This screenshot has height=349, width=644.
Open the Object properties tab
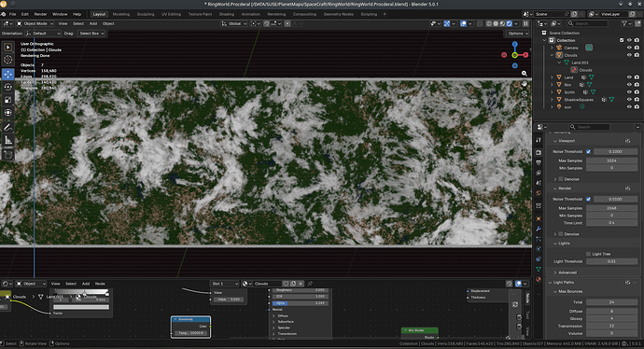pyautogui.click(x=539, y=218)
